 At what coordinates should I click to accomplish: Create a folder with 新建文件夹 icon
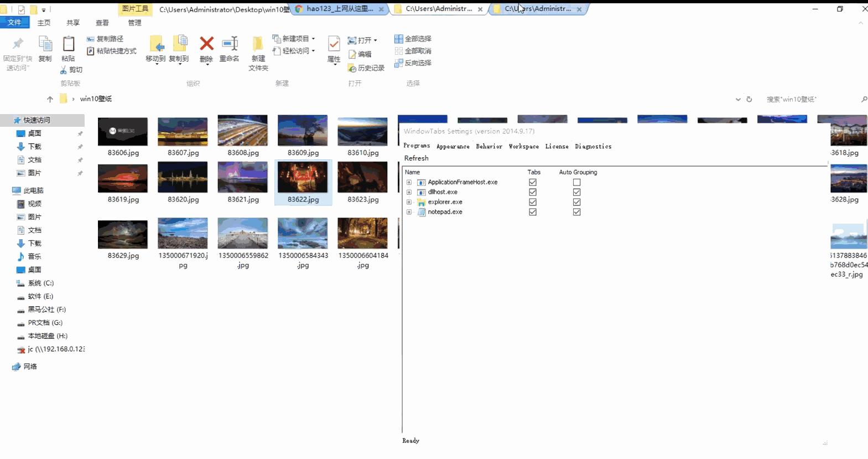(x=258, y=44)
